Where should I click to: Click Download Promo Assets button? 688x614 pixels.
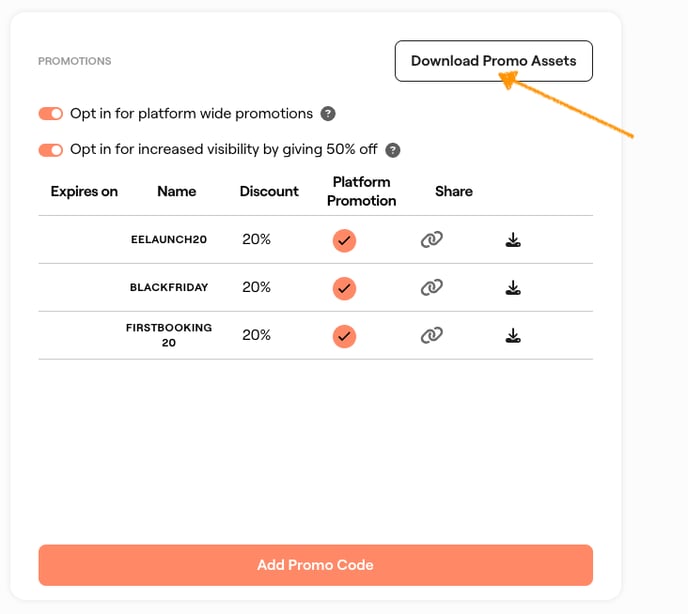tap(493, 61)
